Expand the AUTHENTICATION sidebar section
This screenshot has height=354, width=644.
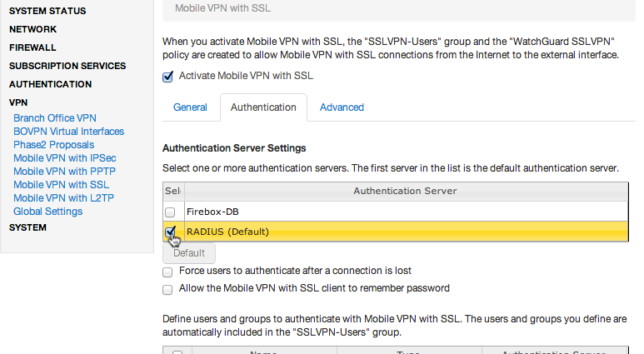click(51, 84)
